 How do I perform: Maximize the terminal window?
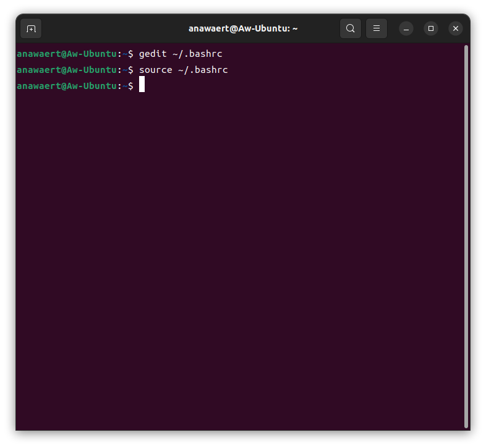(x=431, y=28)
